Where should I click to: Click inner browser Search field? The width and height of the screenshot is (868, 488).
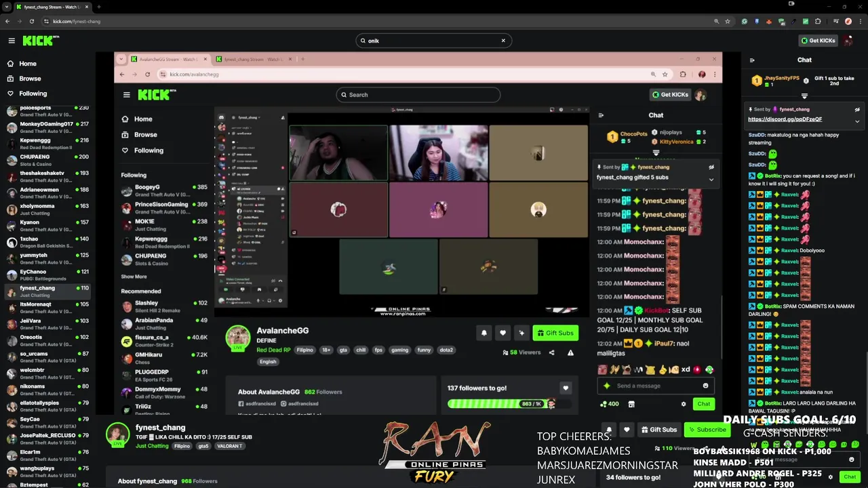[x=418, y=95]
